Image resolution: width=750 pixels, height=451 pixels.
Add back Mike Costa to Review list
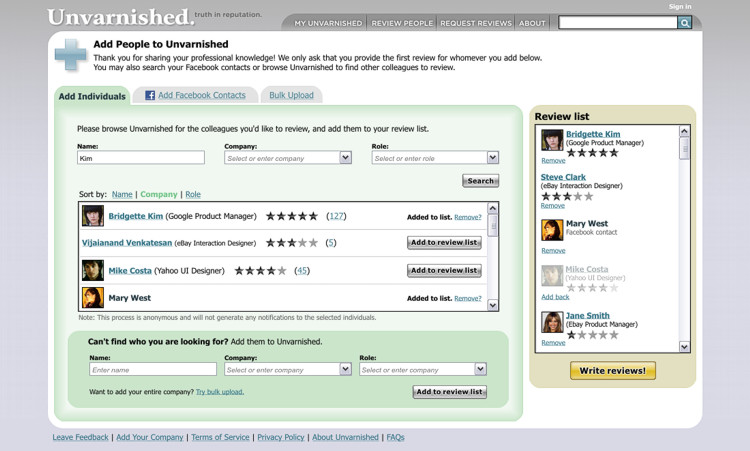click(555, 297)
